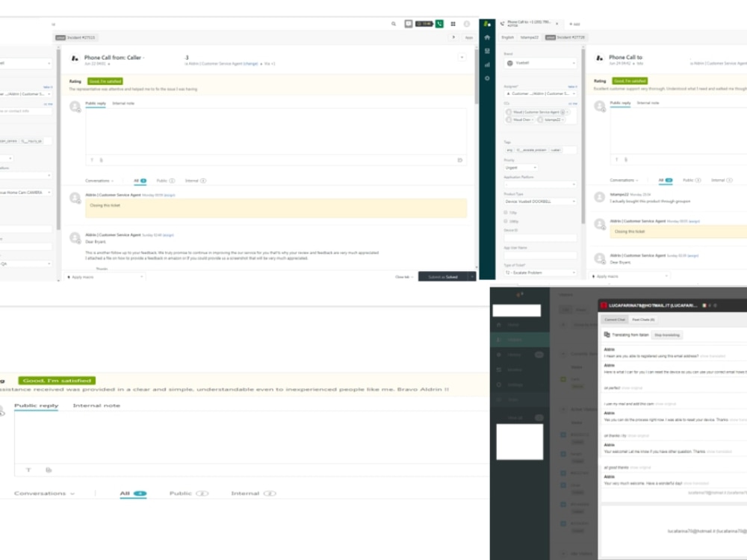747x560 pixels.
Task: Click the Incident #27728 properties scrollbar
Action: pyautogui.click(x=583, y=136)
